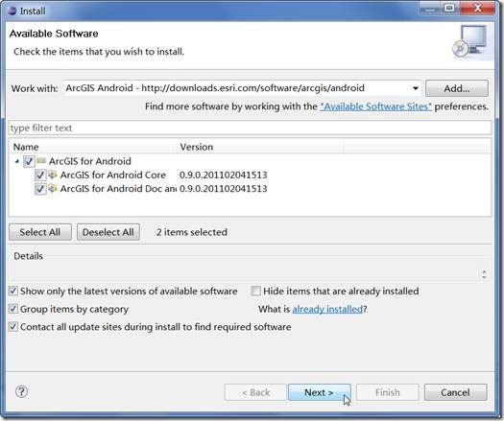
Task: Click the Details area stepper arrows
Action: tap(484, 274)
